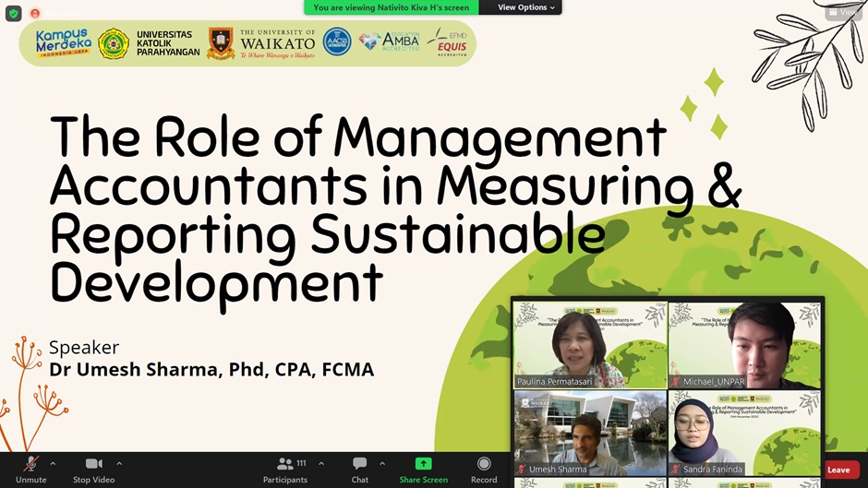868x488 pixels.
Task: Select Michael_UNPAR's video thumbnail
Action: coord(744,344)
